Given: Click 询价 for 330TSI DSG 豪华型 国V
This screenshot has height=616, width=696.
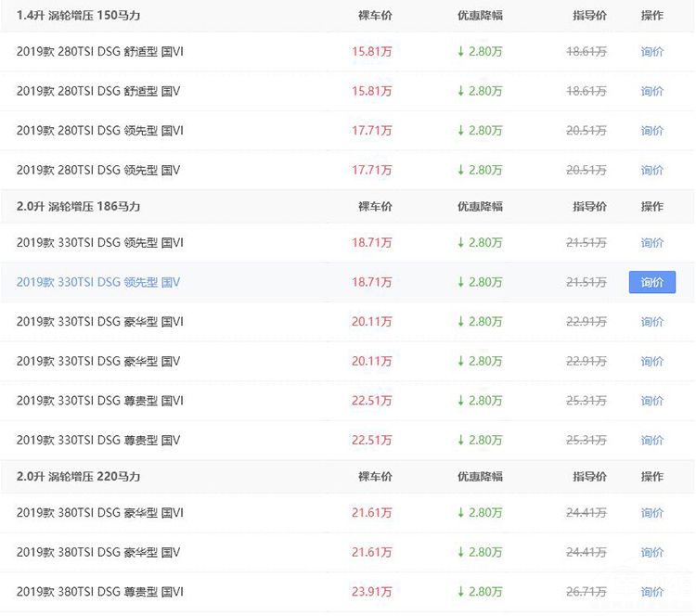Looking at the screenshot, I should [x=651, y=361].
